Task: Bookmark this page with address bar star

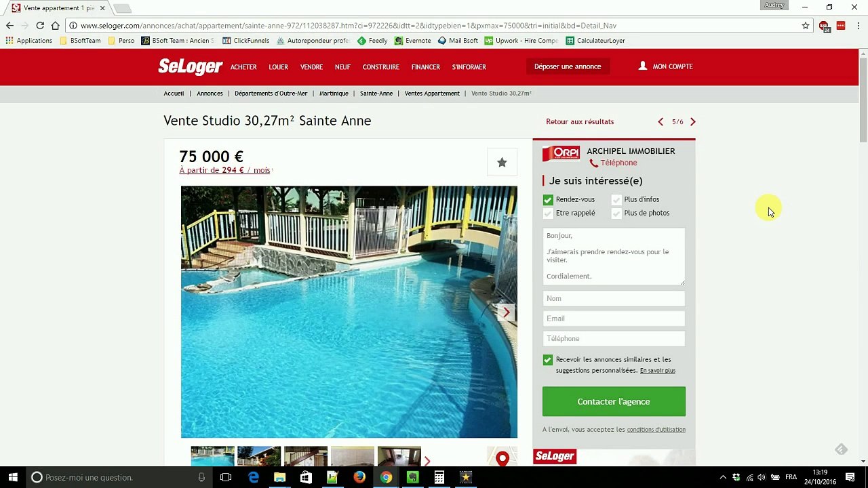Action: point(806,26)
